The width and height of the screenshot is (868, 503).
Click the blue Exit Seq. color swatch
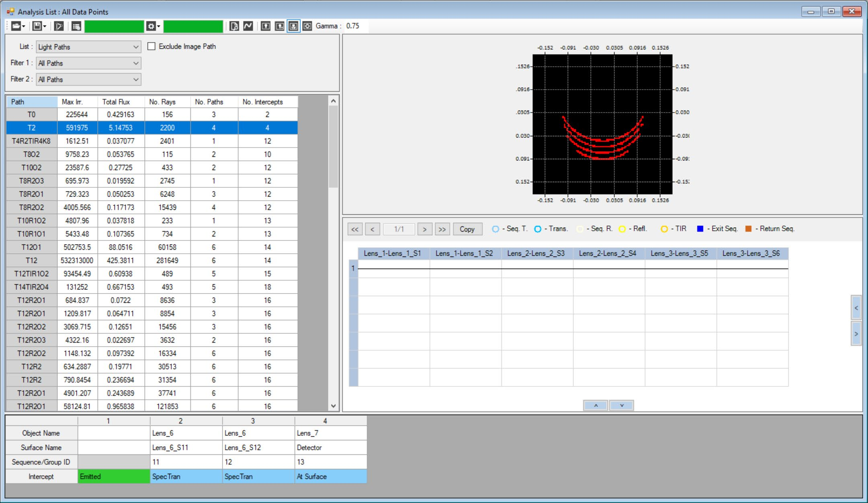click(700, 229)
